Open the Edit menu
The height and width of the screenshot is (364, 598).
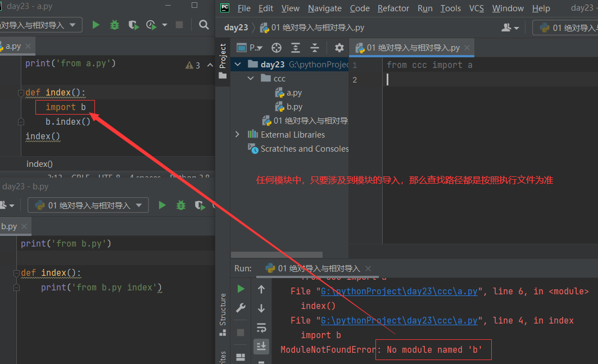[265, 8]
